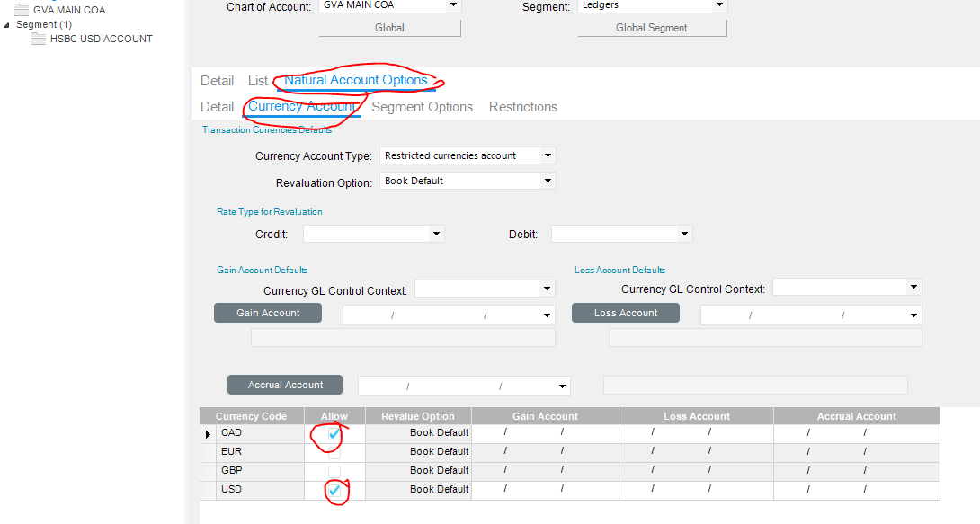Open the Gain Account segment dropdown
980x524 pixels.
(x=547, y=315)
